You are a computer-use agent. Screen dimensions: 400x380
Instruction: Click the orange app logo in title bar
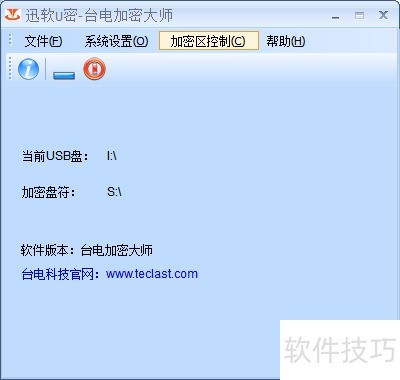[12, 14]
